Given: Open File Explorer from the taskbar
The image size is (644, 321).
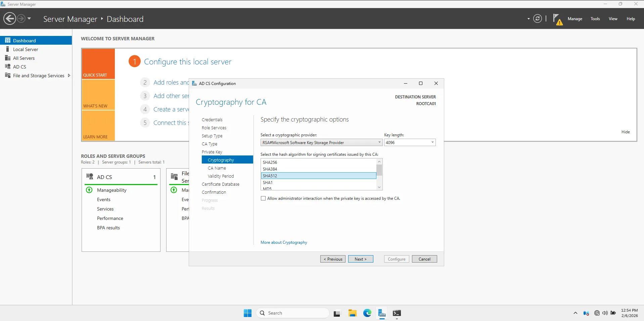Looking at the screenshot, I should [352, 313].
